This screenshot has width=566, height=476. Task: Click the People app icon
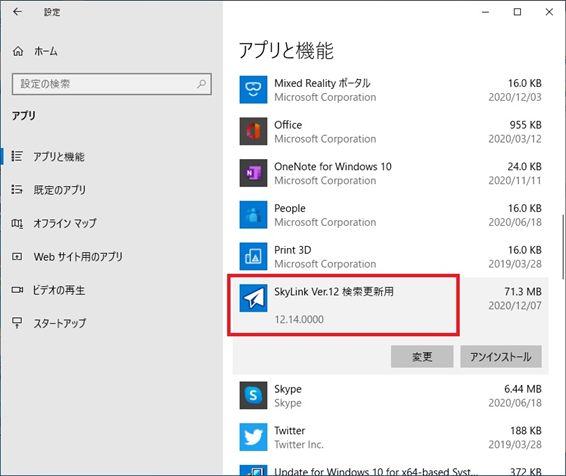[253, 215]
